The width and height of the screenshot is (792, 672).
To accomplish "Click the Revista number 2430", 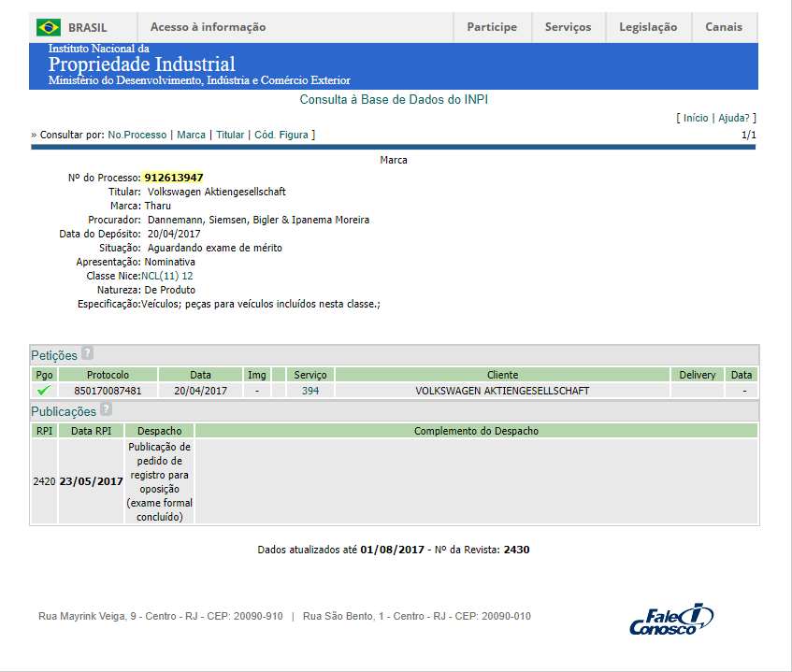I will click(517, 550).
